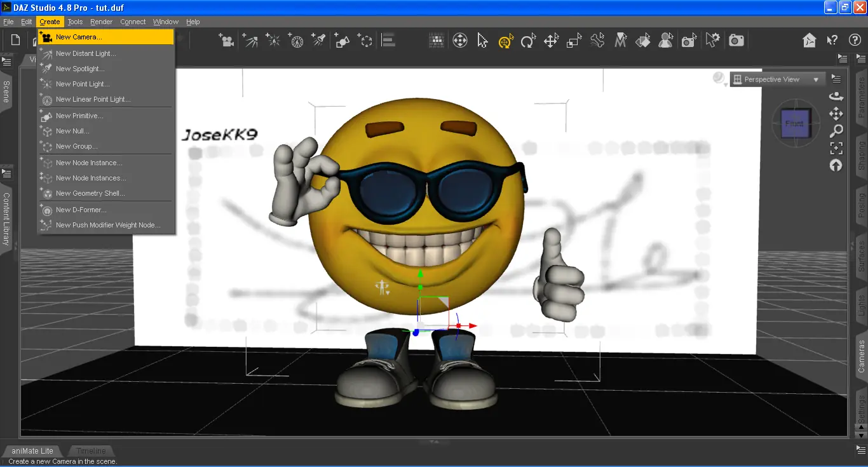This screenshot has height=467, width=868.
Task: Open the viewport options menu
Action: 836,78
